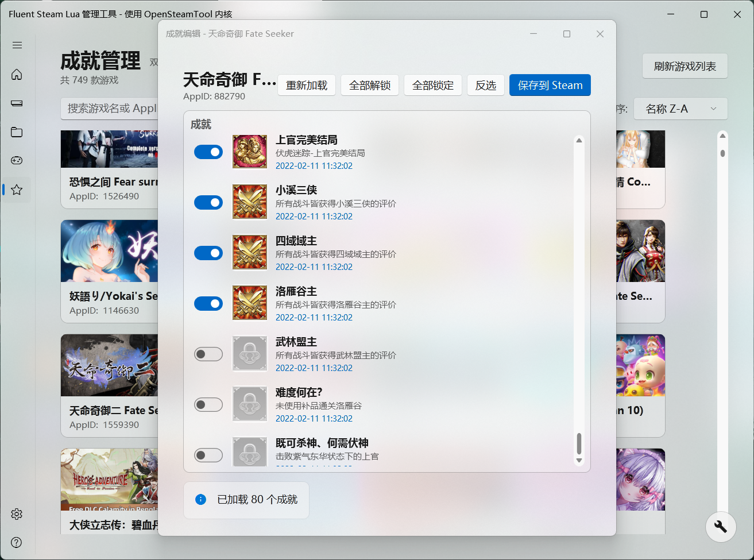The image size is (754, 560).
Task: Open the 名称 Z-A sort dropdown
Action: pyautogui.click(x=680, y=109)
